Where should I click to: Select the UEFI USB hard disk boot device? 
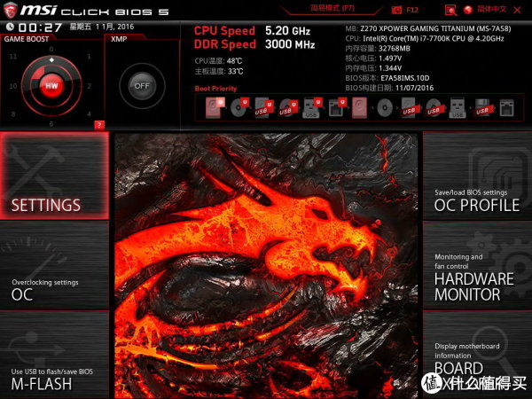pos(264,108)
